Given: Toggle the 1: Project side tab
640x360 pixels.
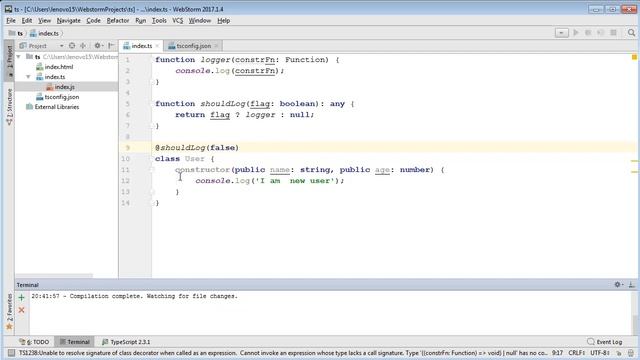Looking at the screenshot, I should [x=10, y=60].
